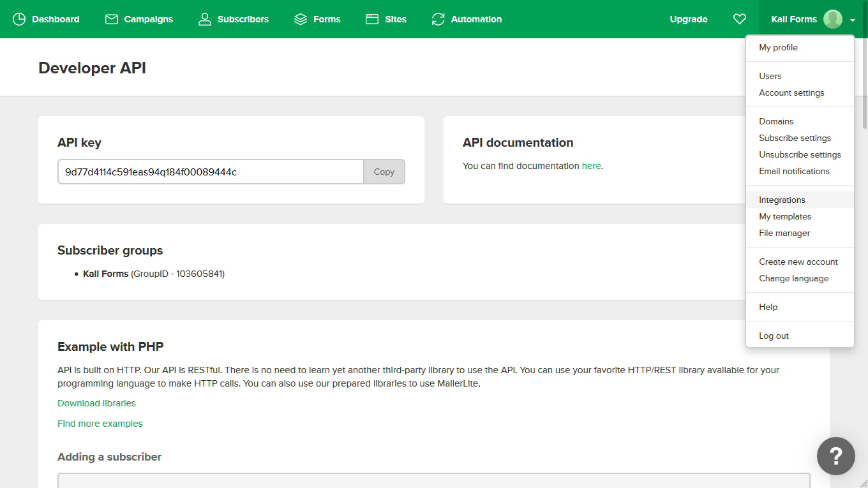
Task: Click the Campaigns envelope icon
Action: click(x=112, y=19)
